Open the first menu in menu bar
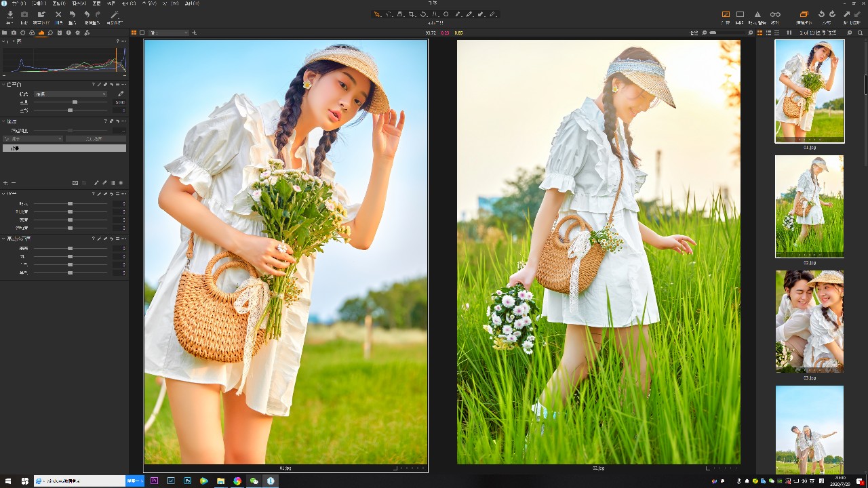Viewport: 868px width, 488px height. tap(19, 3)
